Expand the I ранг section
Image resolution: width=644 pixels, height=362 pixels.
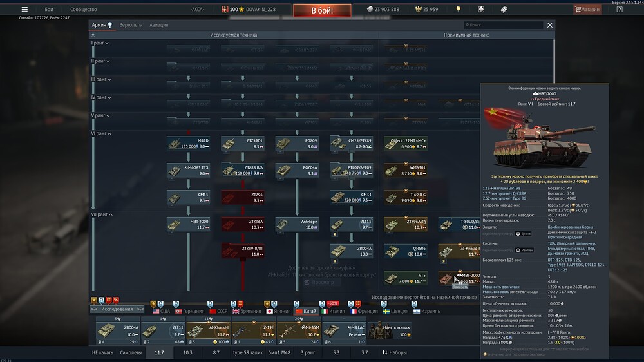(x=100, y=43)
